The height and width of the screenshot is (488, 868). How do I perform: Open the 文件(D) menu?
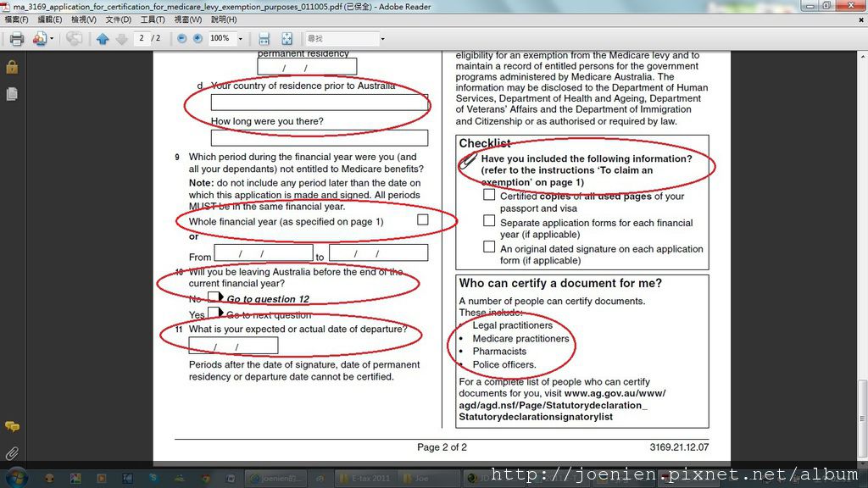[119, 19]
